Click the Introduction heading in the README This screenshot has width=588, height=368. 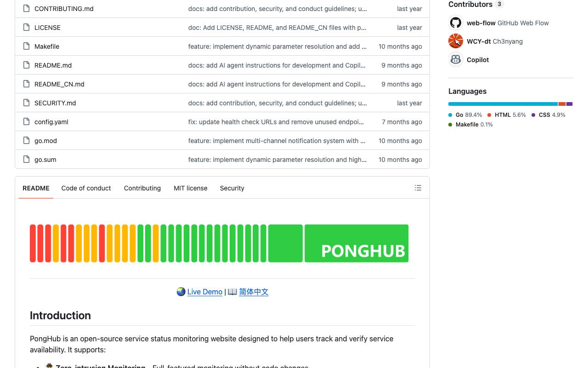tap(60, 316)
